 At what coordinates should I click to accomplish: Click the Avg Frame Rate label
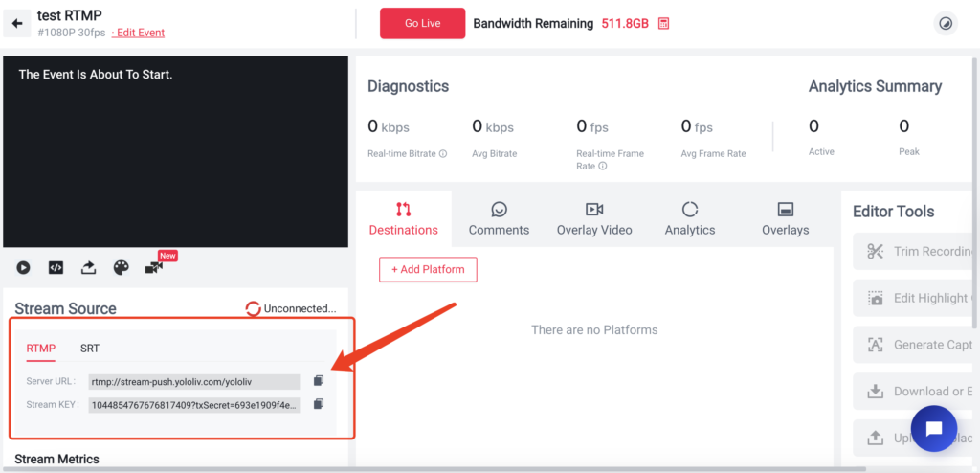click(x=713, y=154)
